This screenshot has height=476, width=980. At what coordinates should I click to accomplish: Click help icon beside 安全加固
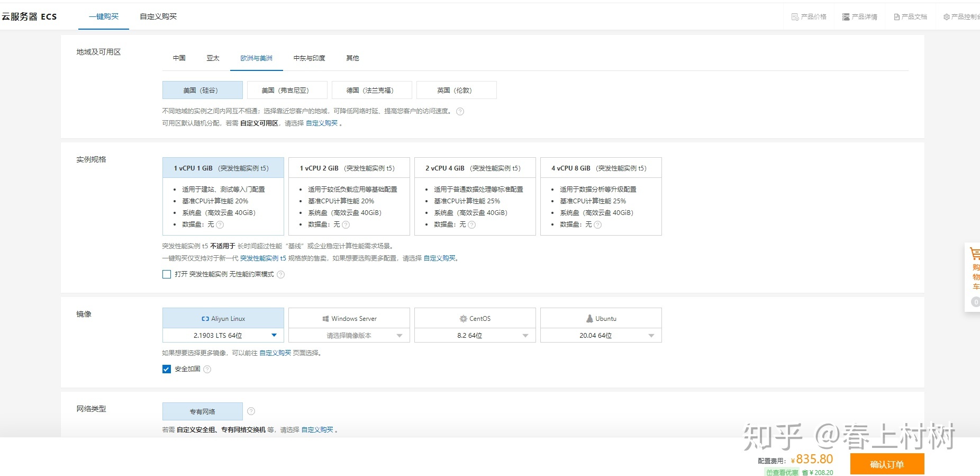207,370
